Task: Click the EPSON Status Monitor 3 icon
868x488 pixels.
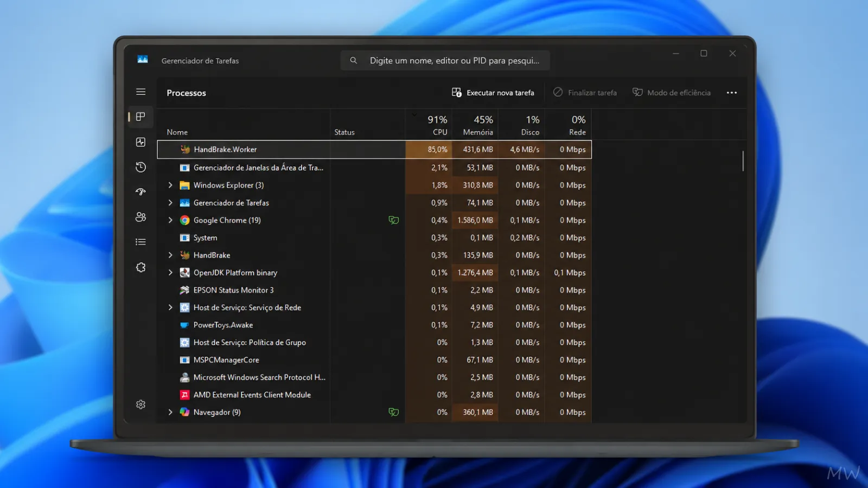Action: [184, 290]
